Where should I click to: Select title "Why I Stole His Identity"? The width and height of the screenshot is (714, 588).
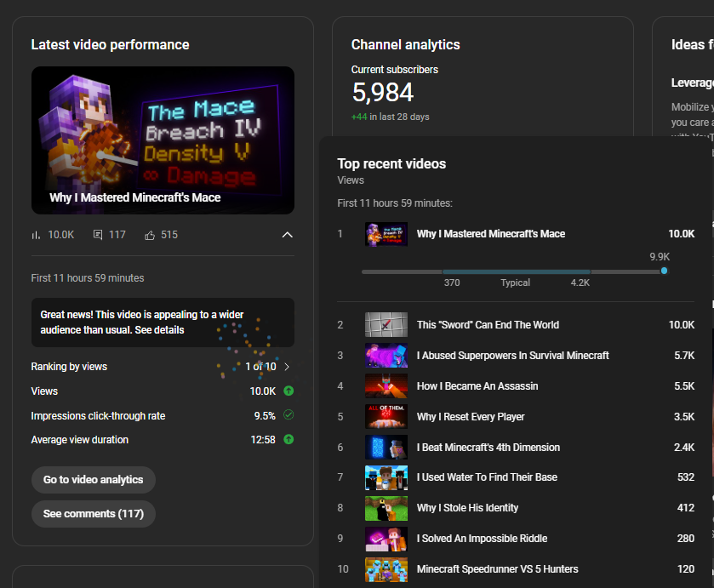click(468, 508)
